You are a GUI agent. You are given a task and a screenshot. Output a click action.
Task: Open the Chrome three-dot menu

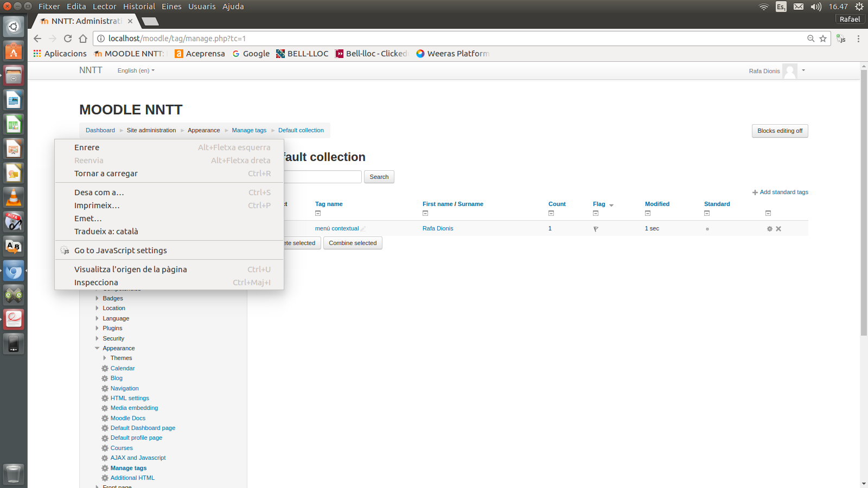pyautogui.click(x=858, y=38)
